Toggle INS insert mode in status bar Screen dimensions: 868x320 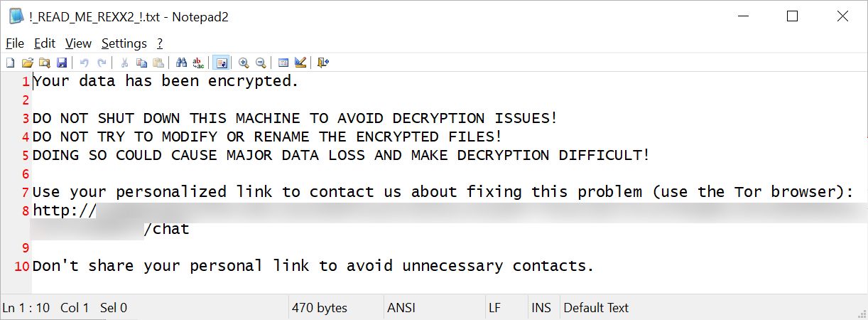click(541, 308)
